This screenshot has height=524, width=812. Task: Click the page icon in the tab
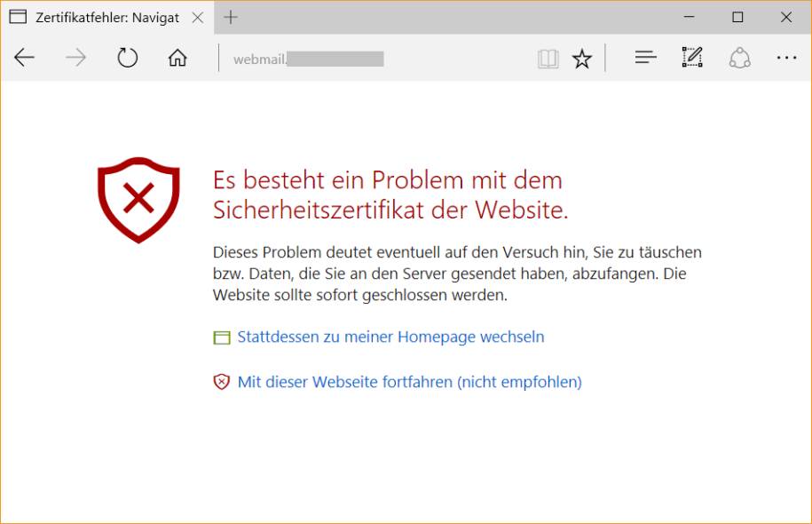tap(18, 17)
